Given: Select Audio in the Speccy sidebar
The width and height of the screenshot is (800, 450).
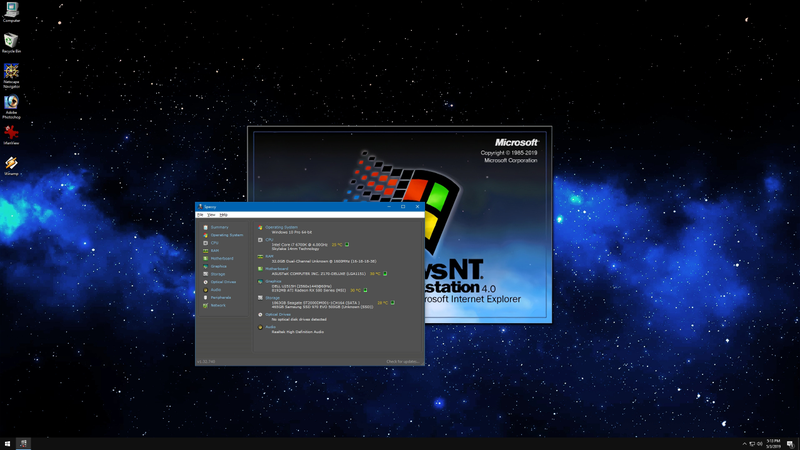Looking at the screenshot, I should 216,290.
